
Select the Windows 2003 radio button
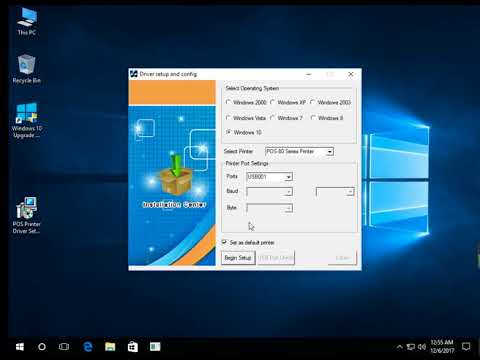pyautogui.click(x=313, y=102)
